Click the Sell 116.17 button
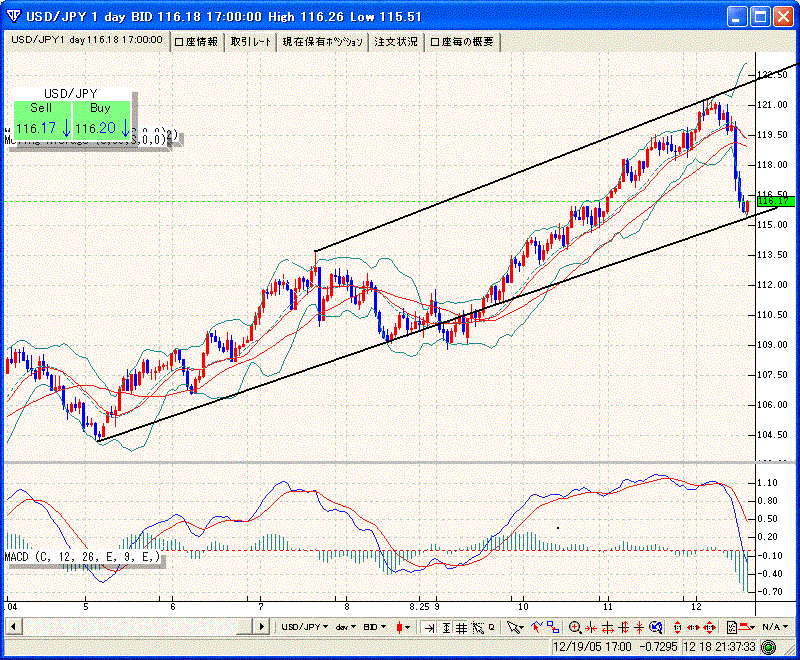Image resolution: width=800 pixels, height=660 pixels. click(x=42, y=119)
